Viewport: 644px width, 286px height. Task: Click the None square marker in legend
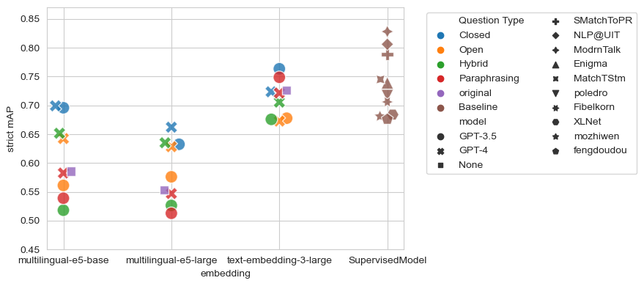[441, 165]
